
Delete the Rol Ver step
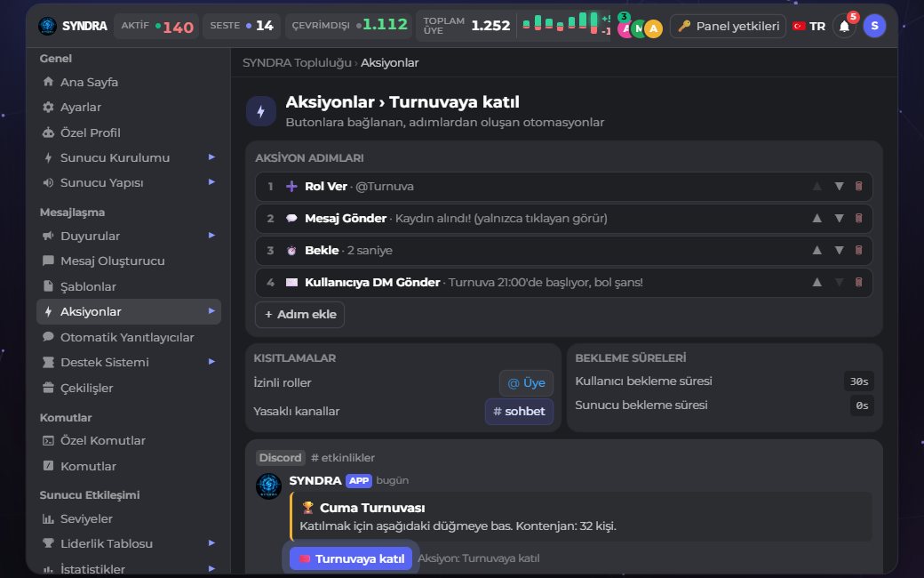tap(858, 187)
